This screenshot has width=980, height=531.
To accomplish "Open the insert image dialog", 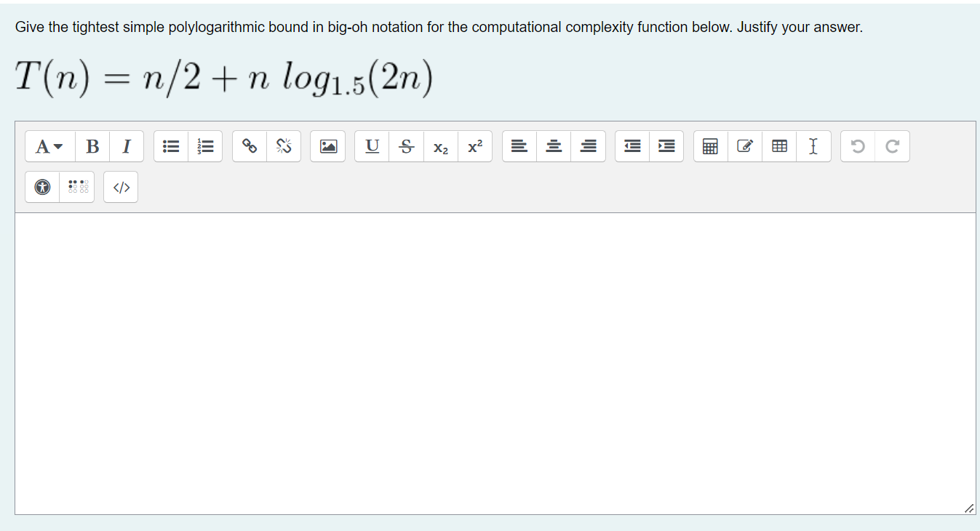I will click(327, 146).
